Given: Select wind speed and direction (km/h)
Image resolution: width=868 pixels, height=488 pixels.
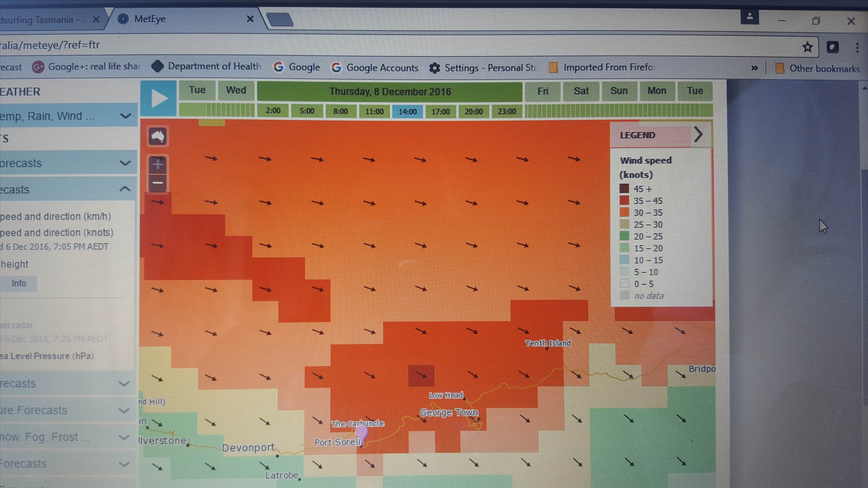Looking at the screenshot, I should tap(55, 216).
